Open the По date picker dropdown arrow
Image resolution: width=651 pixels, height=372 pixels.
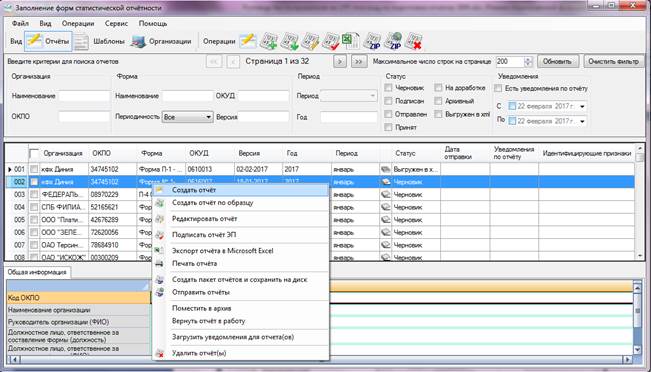pos(582,121)
